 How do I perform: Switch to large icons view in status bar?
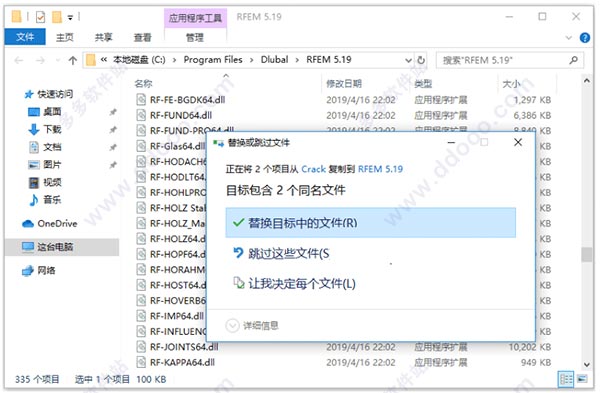tap(582, 379)
